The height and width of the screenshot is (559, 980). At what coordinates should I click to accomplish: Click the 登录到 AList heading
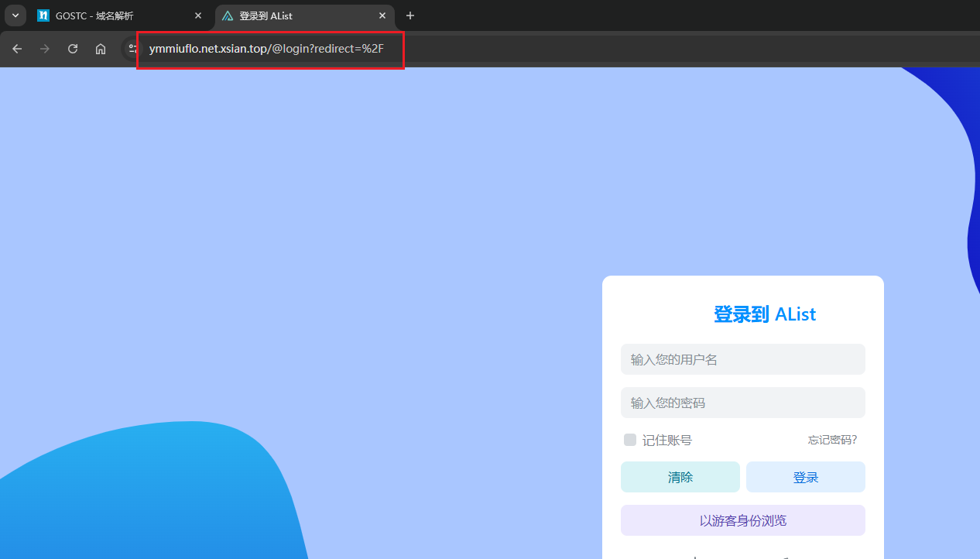765,314
